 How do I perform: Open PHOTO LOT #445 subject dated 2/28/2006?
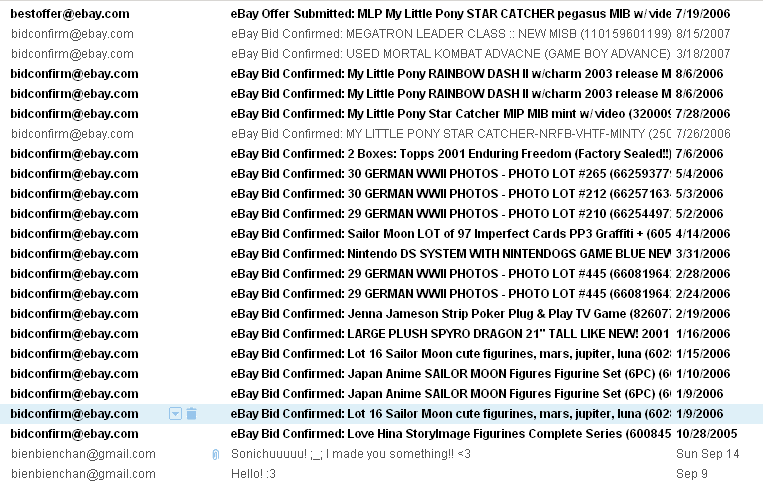(451, 273)
